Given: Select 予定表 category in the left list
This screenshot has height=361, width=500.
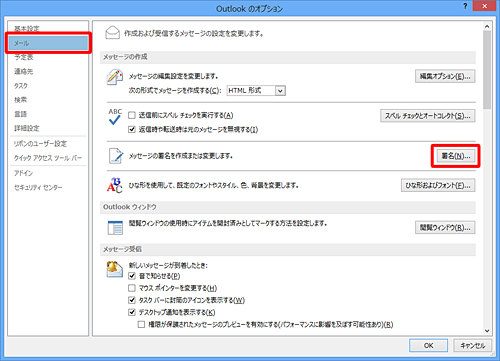Looking at the screenshot, I should coord(24,57).
